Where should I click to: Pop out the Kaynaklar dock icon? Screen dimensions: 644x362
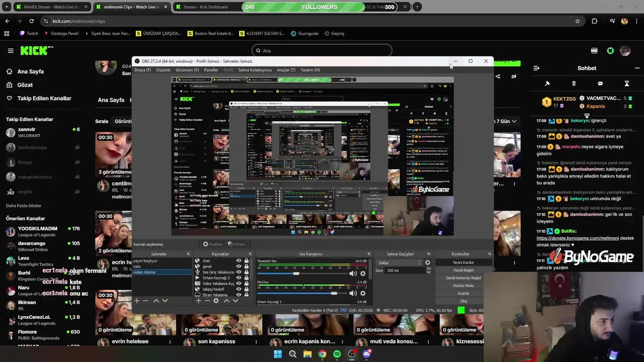(250, 254)
